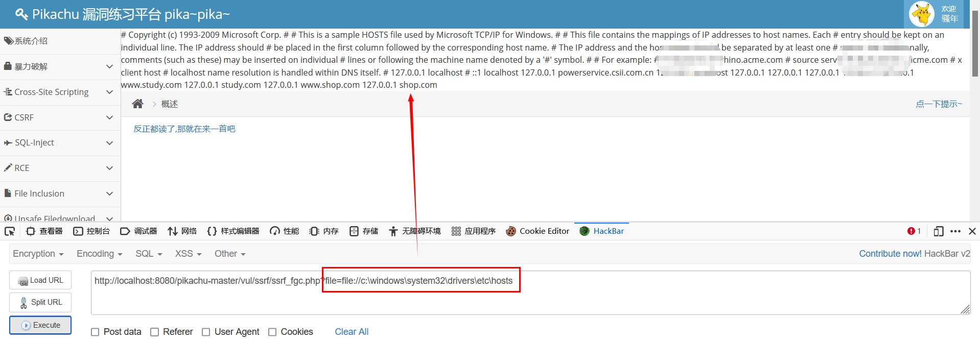Click the Execute button
Viewport: 980px width, 342px height.
pos(40,325)
